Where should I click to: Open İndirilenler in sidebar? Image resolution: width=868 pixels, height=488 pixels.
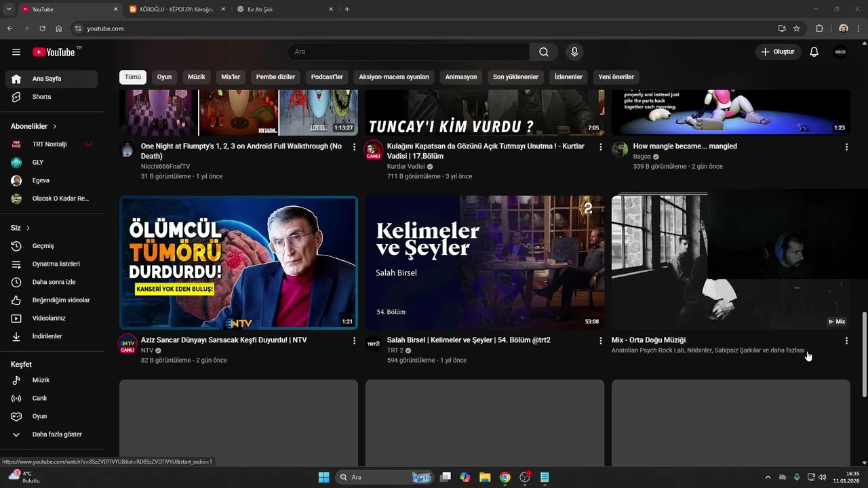(x=52, y=336)
